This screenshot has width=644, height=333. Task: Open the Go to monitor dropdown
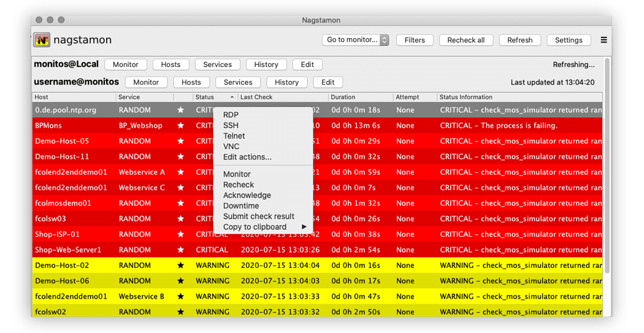tap(355, 40)
